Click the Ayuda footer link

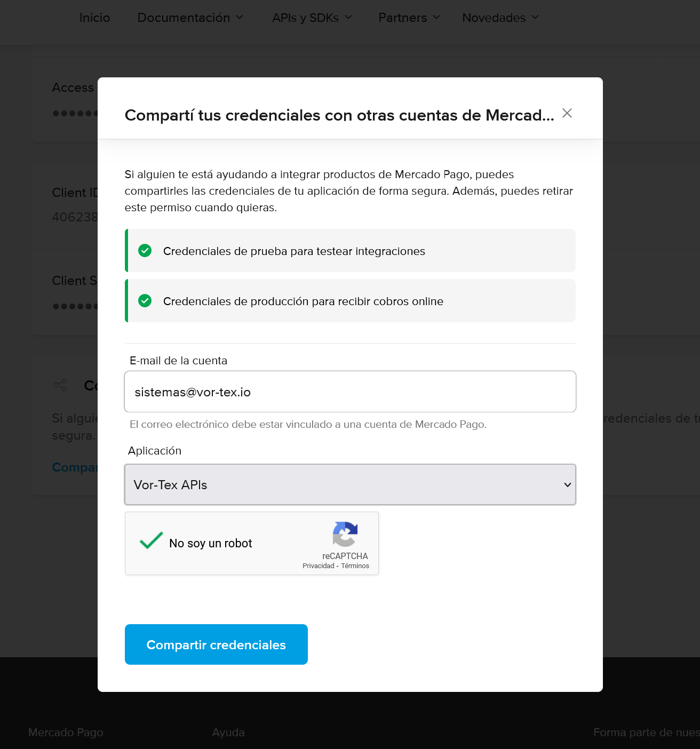228,732
